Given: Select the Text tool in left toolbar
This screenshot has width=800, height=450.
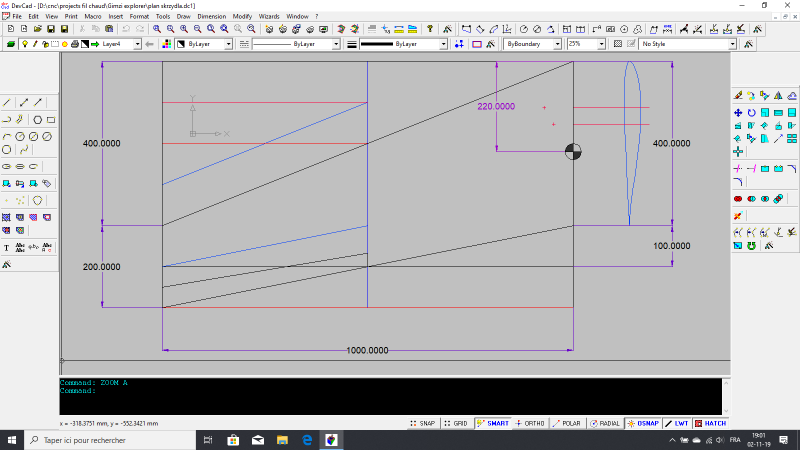Looking at the screenshot, I should tap(8, 247).
